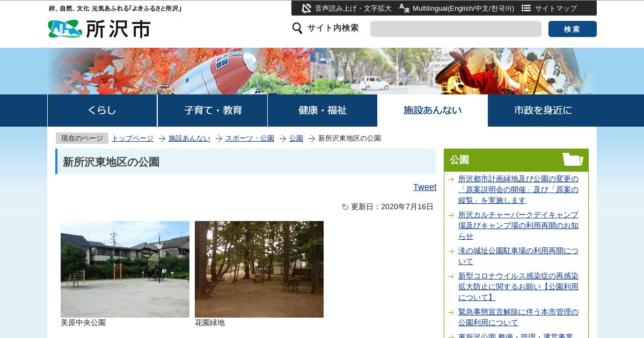Click the 検索 button
Viewport: 644px width, 338px height.
573,29
